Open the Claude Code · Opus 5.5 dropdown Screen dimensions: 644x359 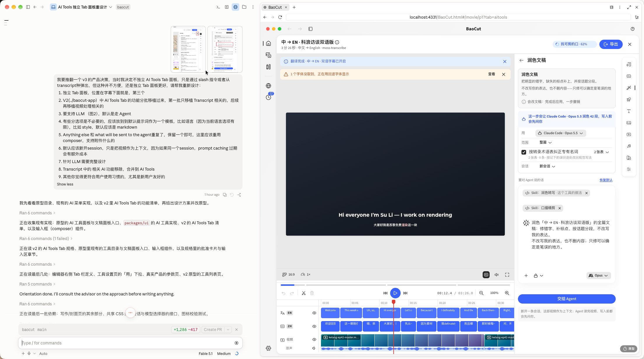pos(561,133)
